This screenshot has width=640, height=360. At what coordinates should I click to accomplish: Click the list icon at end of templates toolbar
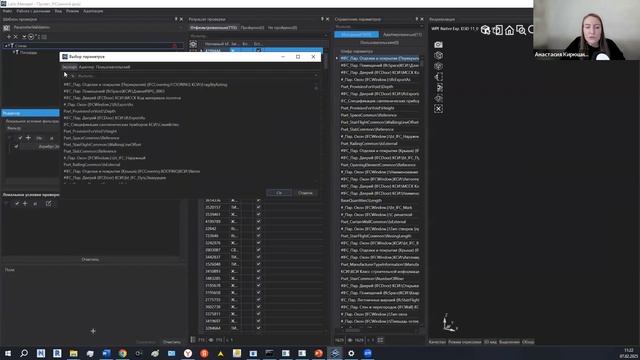pyautogui.click(x=44, y=37)
